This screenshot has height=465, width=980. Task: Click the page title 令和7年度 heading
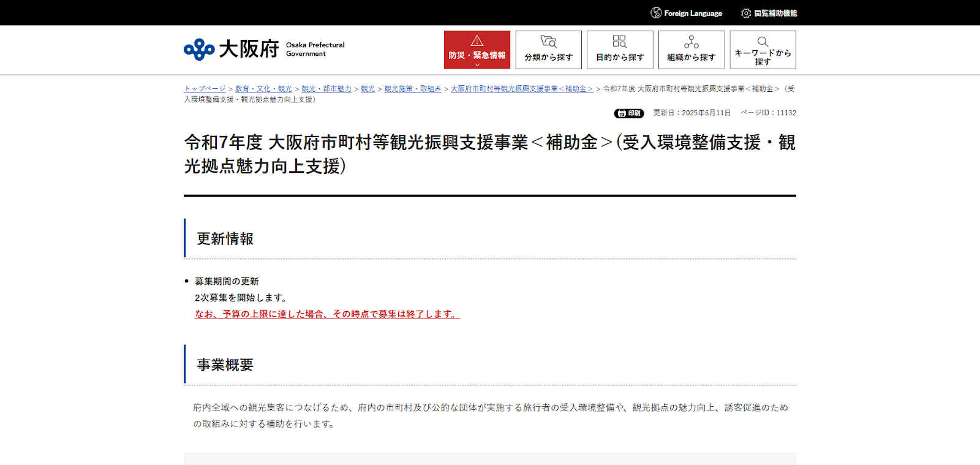click(x=489, y=154)
